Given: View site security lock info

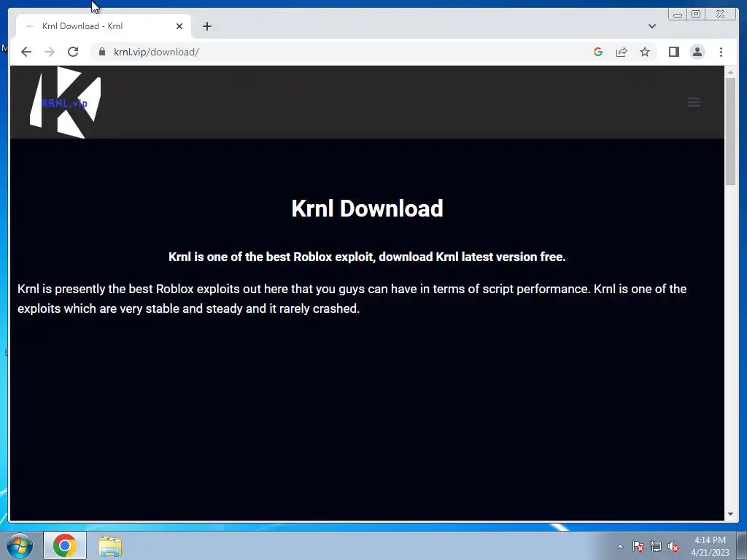Looking at the screenshot, I should 102,52.
